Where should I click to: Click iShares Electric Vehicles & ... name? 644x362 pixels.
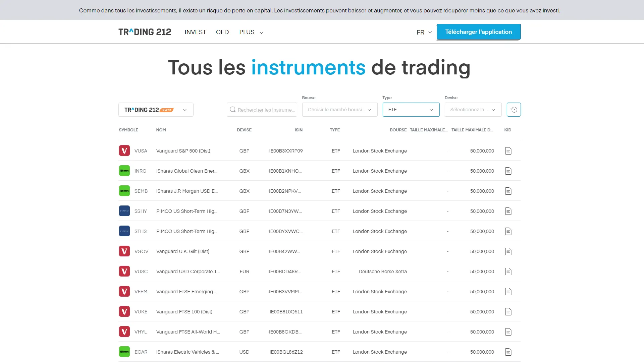click(x=187, y=352)
